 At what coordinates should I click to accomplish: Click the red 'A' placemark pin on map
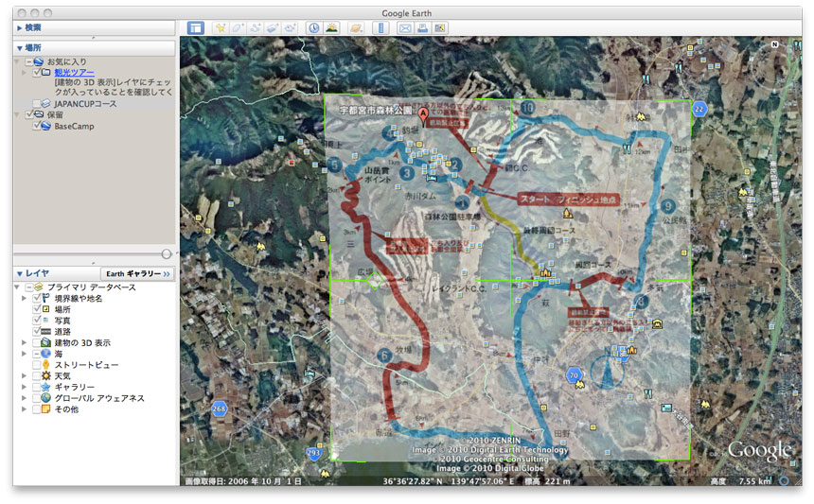pos(423,117)
